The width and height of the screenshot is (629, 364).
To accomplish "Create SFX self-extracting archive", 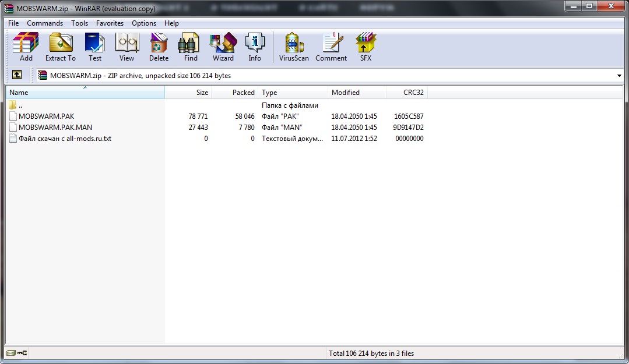I will coord(366,47).
